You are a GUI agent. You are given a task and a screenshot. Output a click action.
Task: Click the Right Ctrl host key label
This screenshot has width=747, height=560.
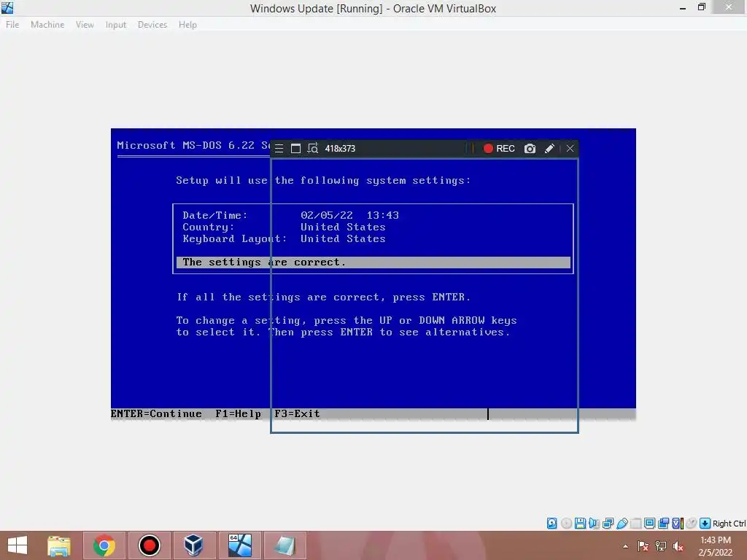click(x=729, y=524)
